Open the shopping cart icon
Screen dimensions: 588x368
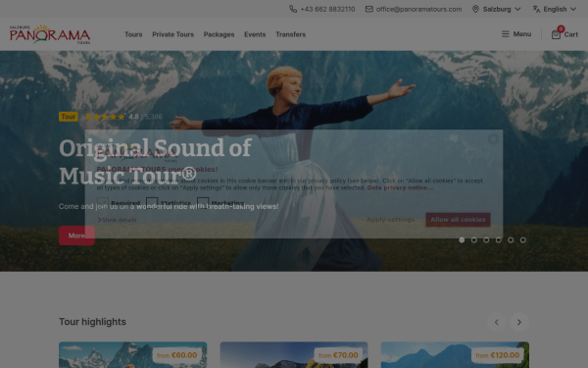click(x=556, y=34)
